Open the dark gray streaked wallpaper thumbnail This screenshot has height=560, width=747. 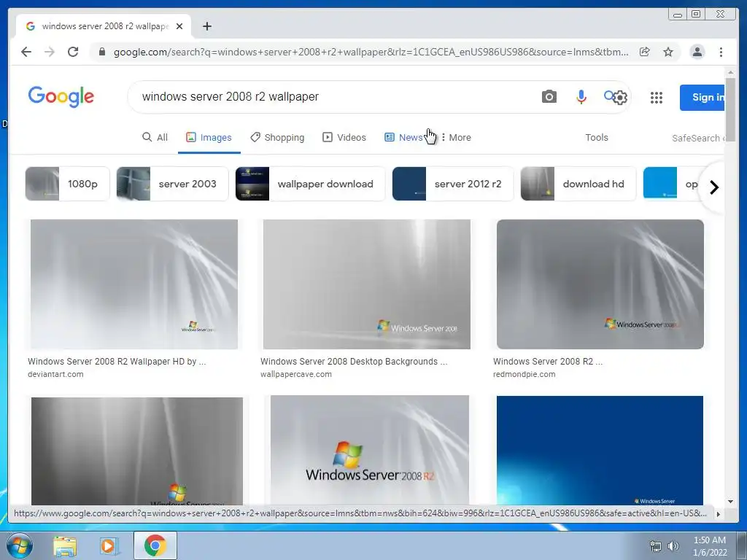137,451
